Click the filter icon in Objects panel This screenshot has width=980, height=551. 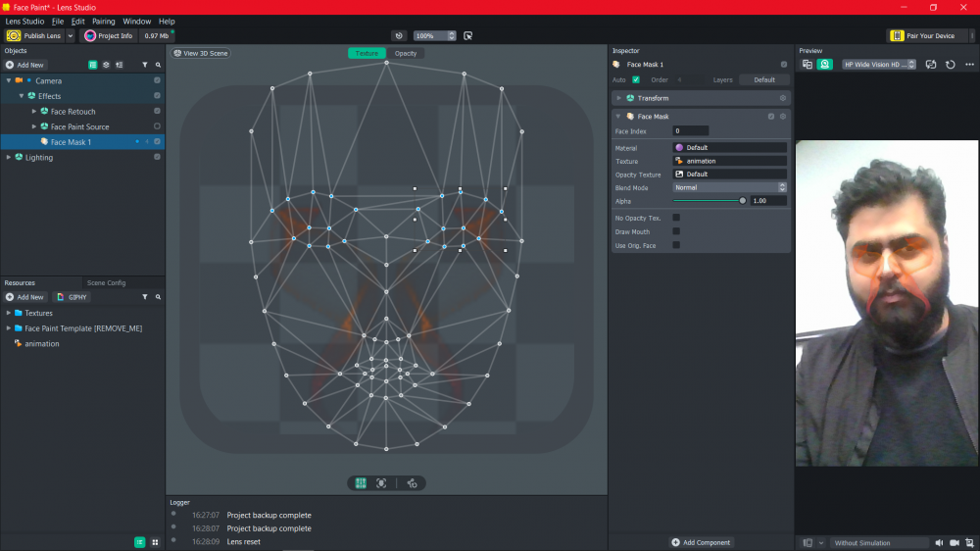[145, 65]
